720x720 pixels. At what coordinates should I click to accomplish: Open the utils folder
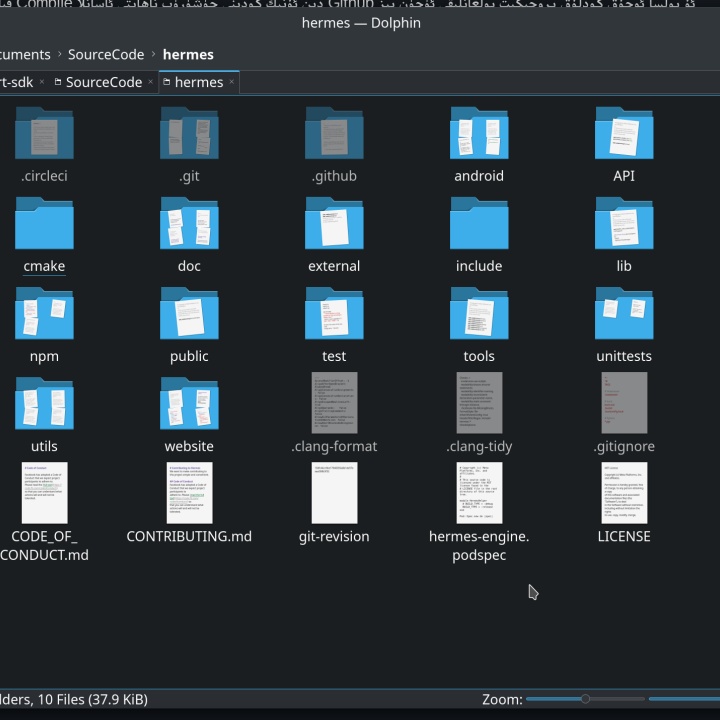coord(44,403)
